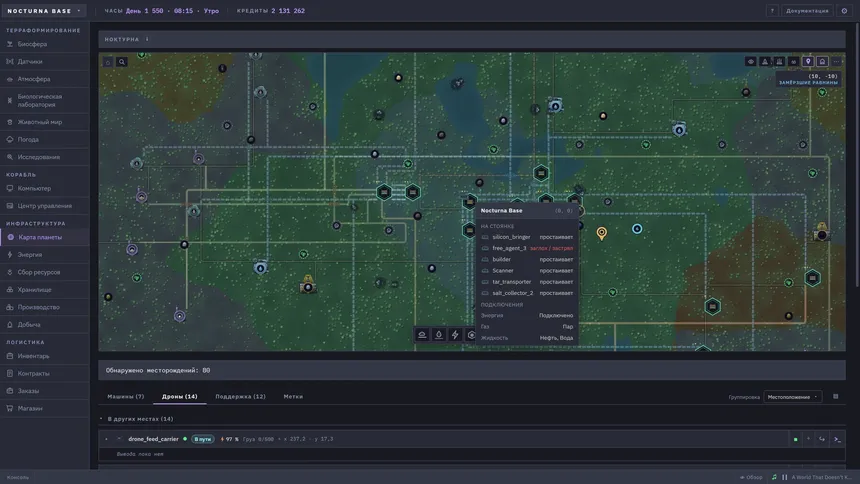The image size is (860, 484).
Task: Select free_agent_3 stuck drone entry
Action: coord(527,248)
